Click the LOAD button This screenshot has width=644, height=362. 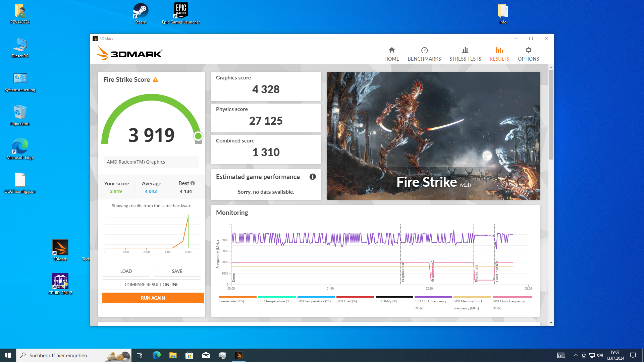tap(126, 271)
